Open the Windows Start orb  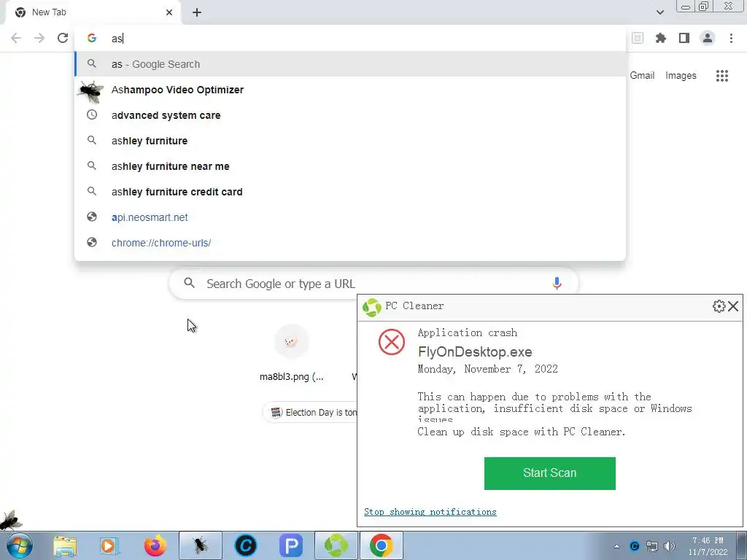click(20, 545)
